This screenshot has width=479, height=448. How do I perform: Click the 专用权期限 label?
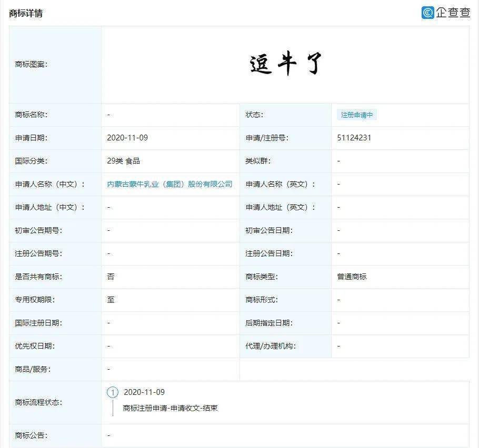pos(35,300)
